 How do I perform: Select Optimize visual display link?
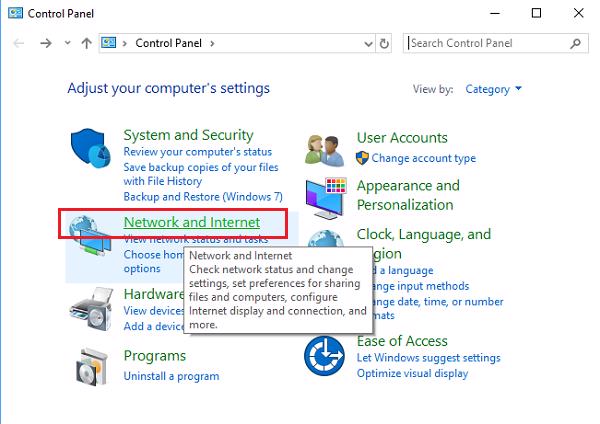pyautogui.click(x=412, y=374)
